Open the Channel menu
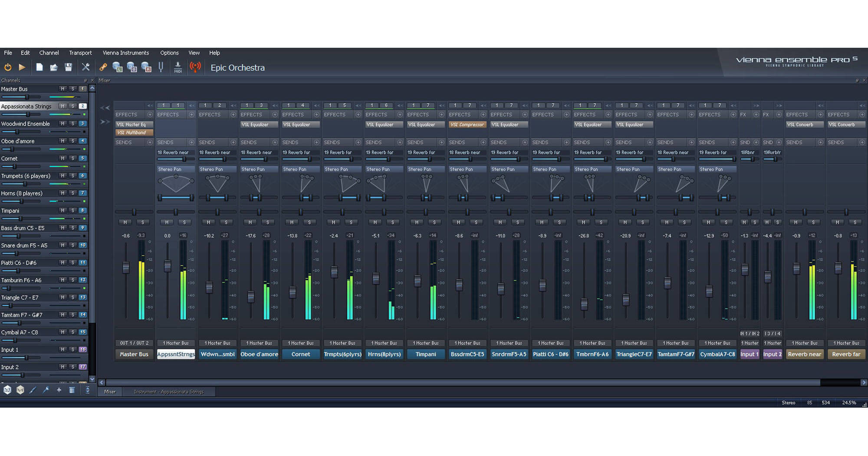This screenshot has height=456, width=868. click(49, 53)
